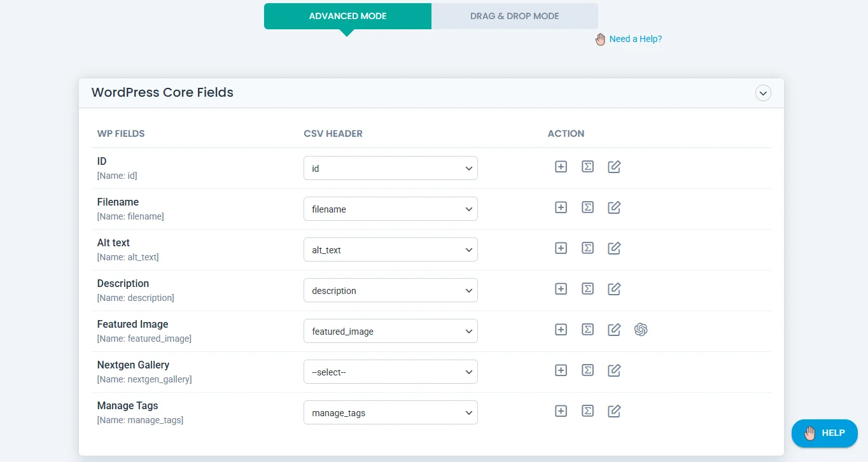Select the Advanced Mode tab
The width and height of the screenshot is (868, 462).
point(347,17)
